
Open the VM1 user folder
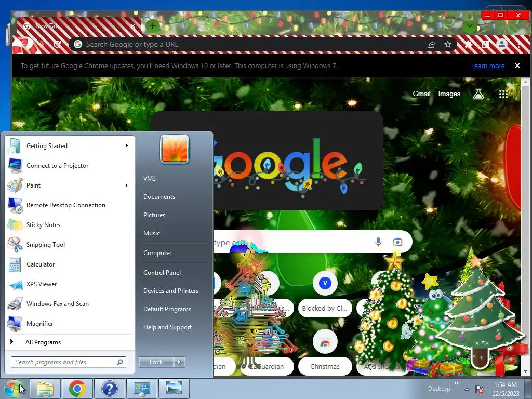point(149,179)
